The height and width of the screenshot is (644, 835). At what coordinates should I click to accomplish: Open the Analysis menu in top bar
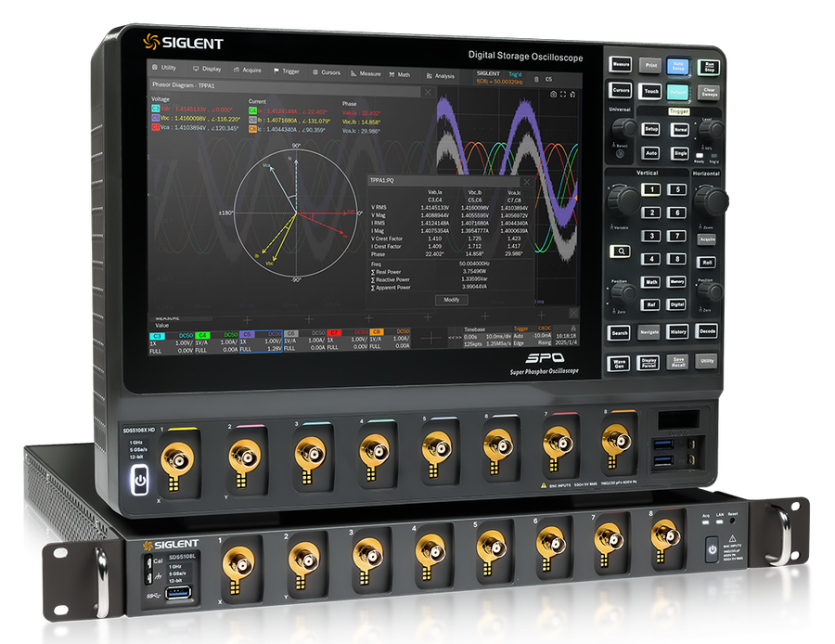[x=441, y=76]
